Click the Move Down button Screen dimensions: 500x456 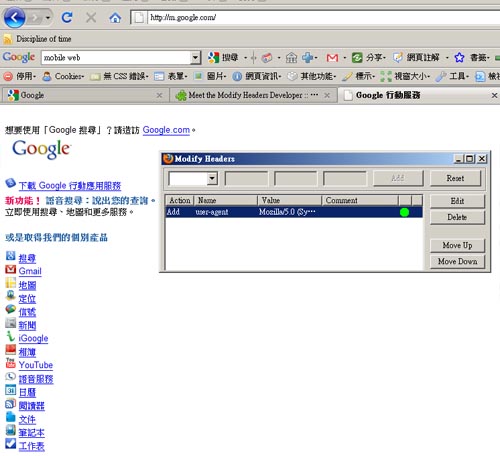(x=457, y=261)
